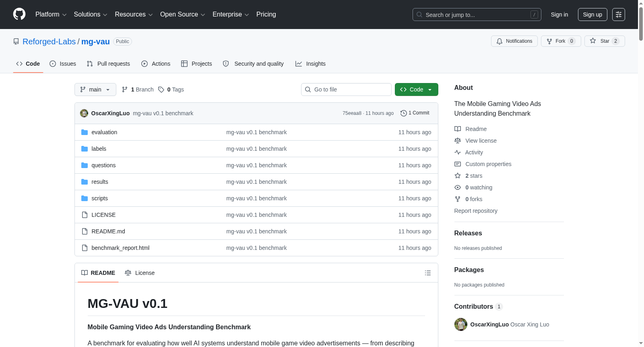Click the scripts folder icon
This screenshot has height=347, width=644.
tap(85, 198)
